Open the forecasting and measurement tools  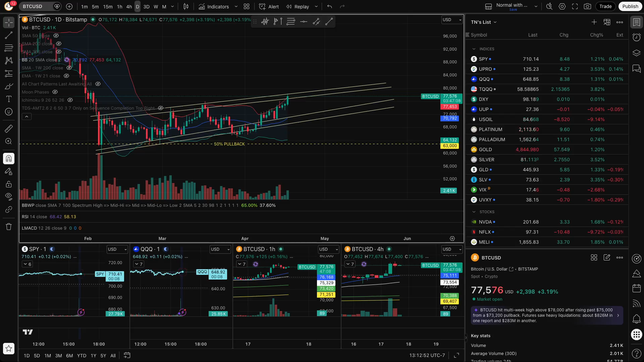click(9, 73)
